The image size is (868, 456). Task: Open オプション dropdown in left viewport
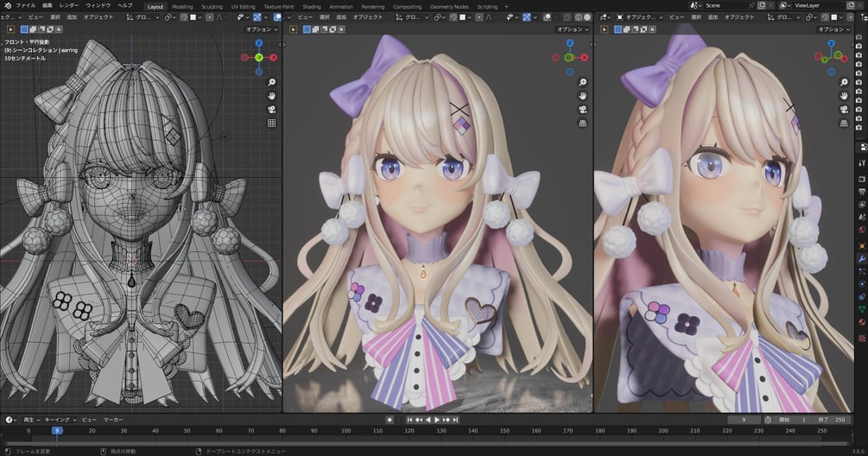coord(261,29)
